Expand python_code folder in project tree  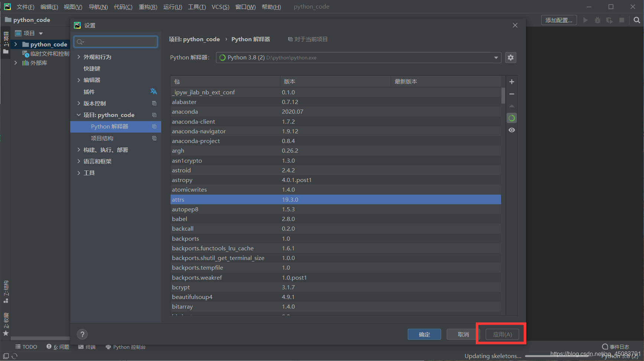coord(16,44)
